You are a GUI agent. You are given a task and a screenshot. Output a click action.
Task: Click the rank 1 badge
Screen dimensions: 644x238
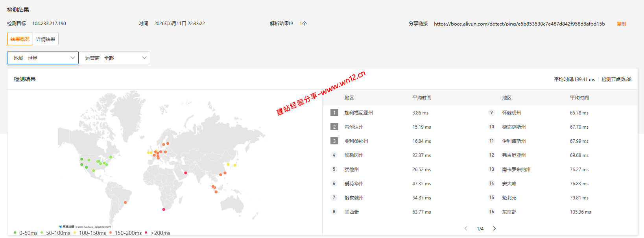(x=334, y=113)
